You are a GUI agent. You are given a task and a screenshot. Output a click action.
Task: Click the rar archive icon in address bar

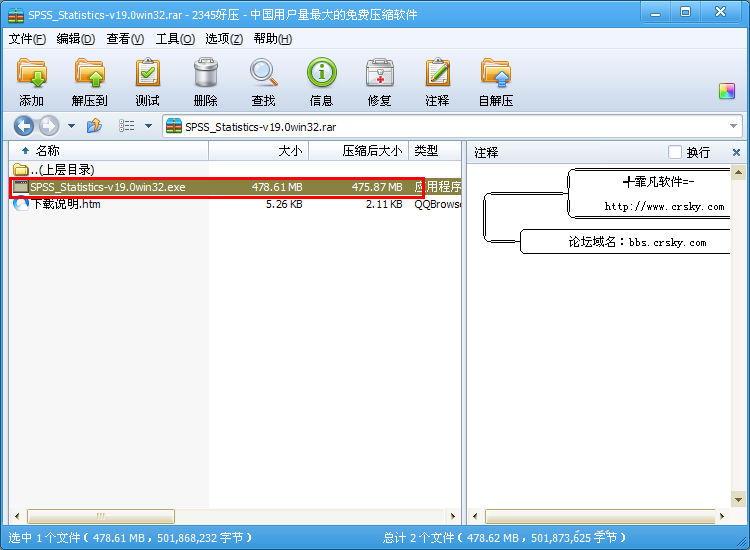[174, 126]
